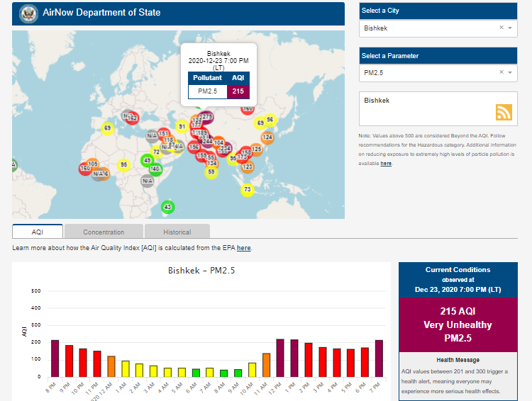
Task: Click the 215 AQI value in map popup
Action: pos(238,91)
